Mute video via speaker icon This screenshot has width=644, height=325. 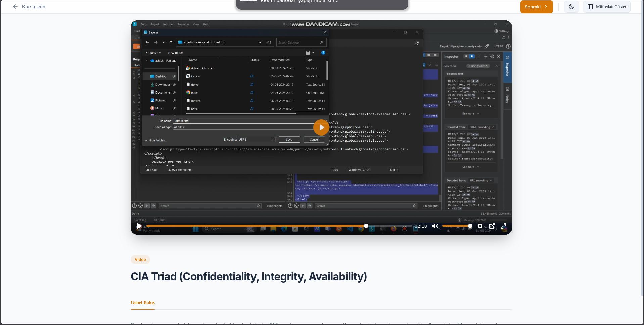point(435,226)
